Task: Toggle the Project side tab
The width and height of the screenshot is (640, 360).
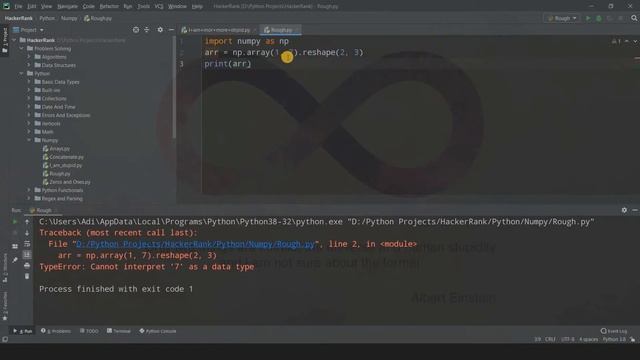Action: coord(5,40)
